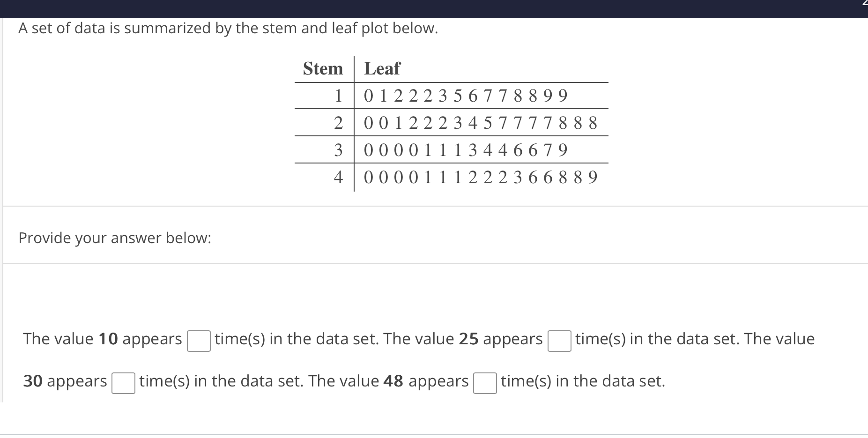Select the Leaf column header
The height and width of the screenshot is (438, 868).
382,69
